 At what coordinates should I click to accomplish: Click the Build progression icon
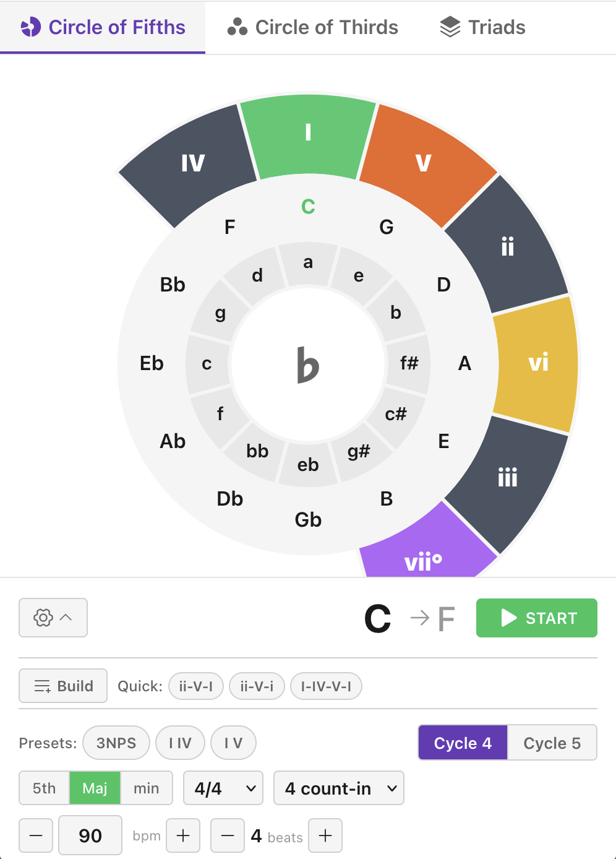(x=42, y=686)
